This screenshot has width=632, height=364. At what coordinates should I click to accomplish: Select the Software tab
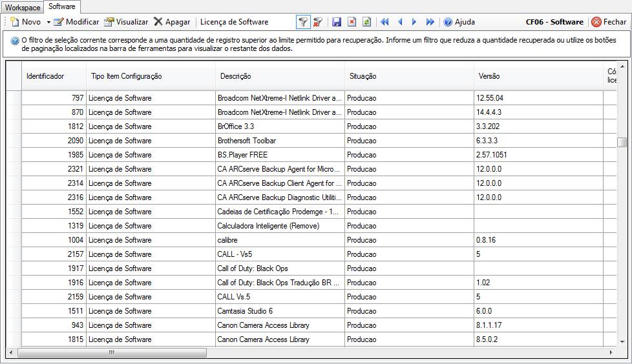tap(61, 6)
